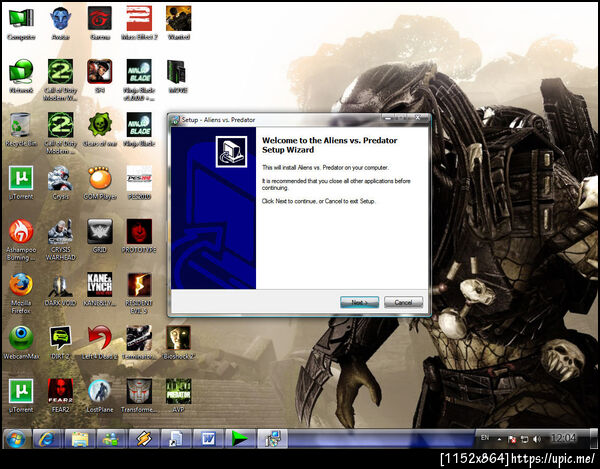The image size is (600, 469).
Task: Select the Kane & Lynch shortcut
Action: click(x=100, y=290)
